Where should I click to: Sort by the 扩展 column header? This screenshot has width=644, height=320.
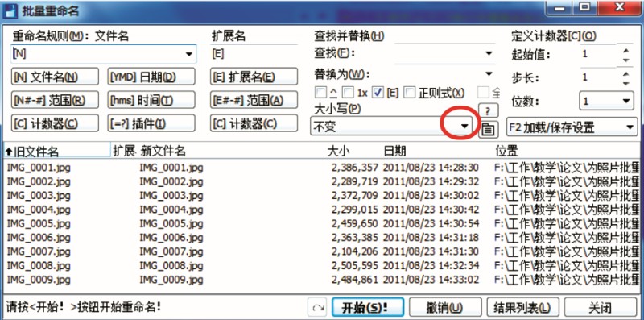click(x=125, y=151)
